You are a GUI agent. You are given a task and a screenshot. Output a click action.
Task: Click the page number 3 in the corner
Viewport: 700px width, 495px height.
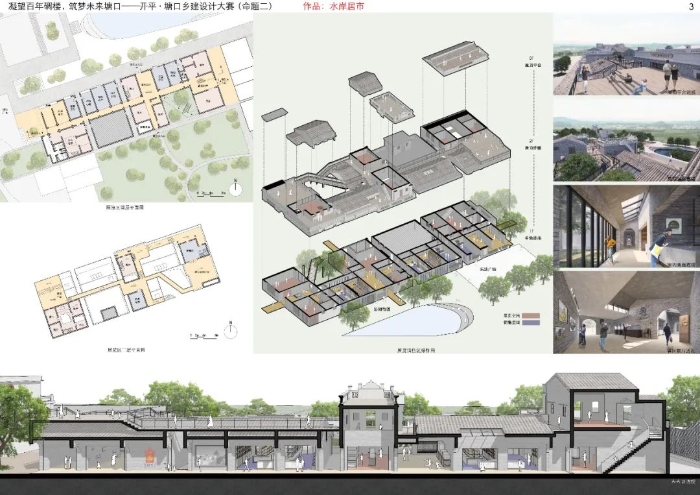click(x=690, y=8)
